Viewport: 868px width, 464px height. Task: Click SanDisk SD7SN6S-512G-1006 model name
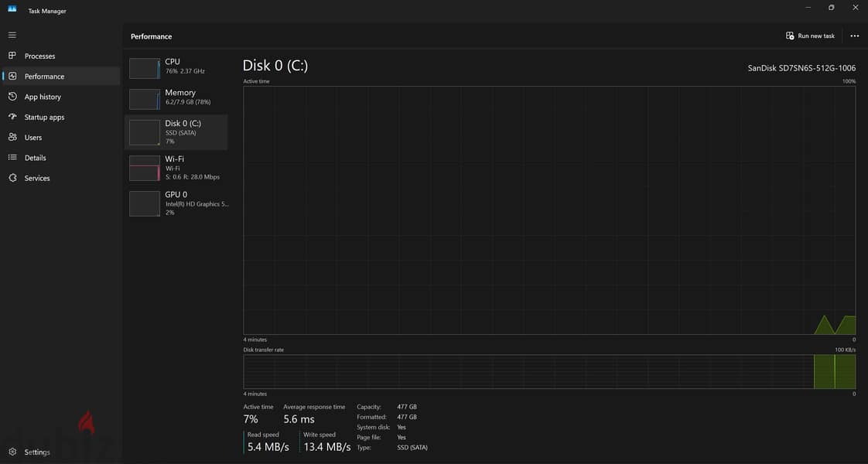(x=801, y=68)
